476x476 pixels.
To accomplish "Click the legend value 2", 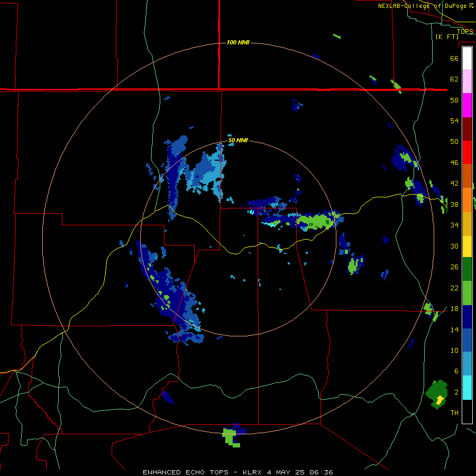I will pos(456,392).
